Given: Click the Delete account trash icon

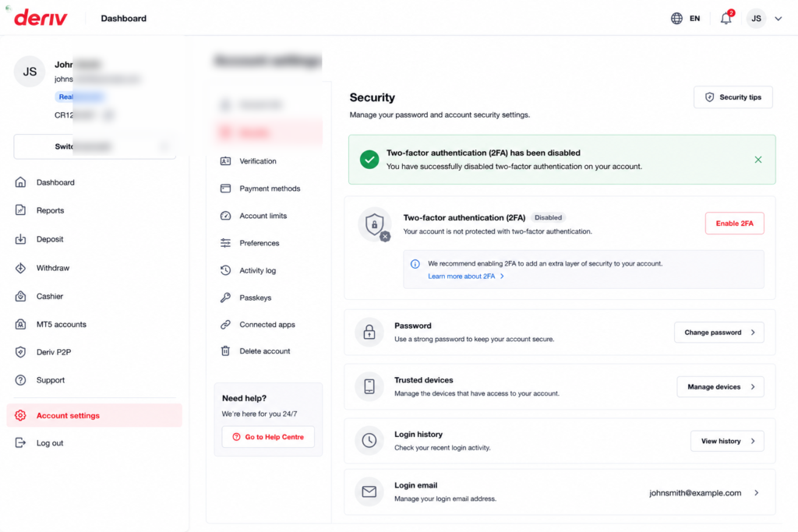Looking at the screenshot, I should [225, 351].
